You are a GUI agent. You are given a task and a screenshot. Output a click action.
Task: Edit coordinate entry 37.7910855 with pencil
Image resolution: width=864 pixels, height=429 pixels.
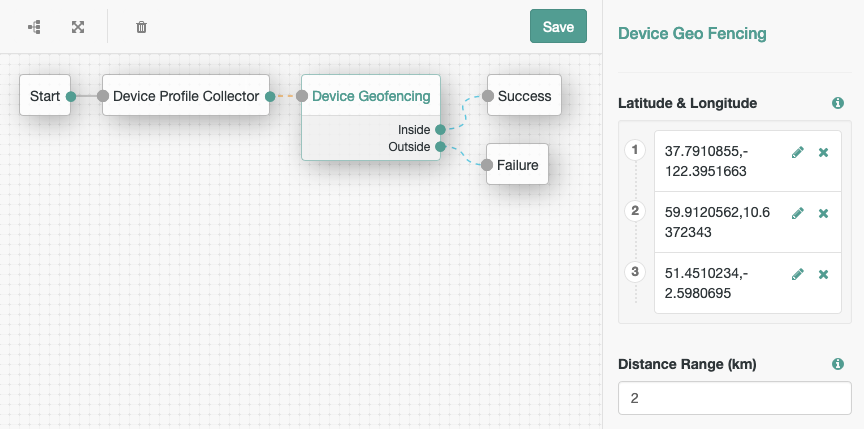click(x=797, y=152)
